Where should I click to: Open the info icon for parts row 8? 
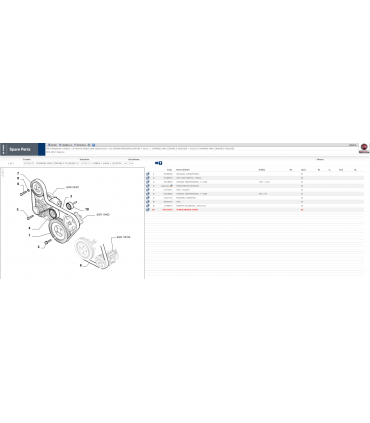pos(148,202)
